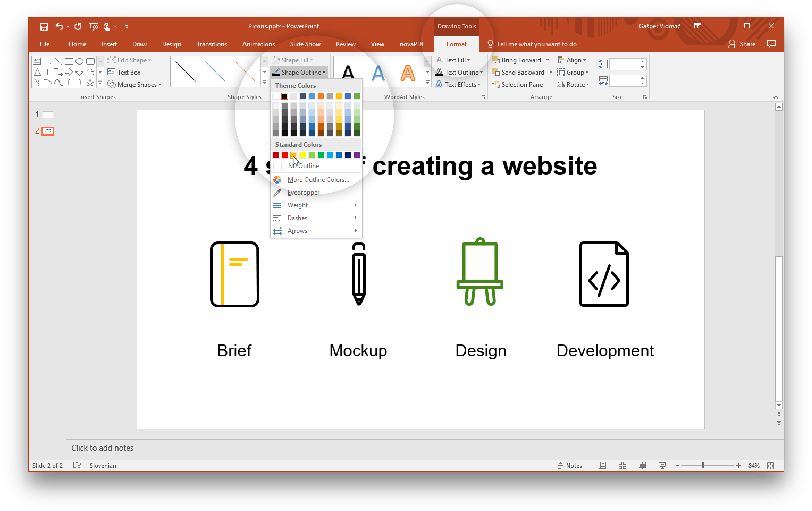Click the Redo icon in title bar
This screenshot has height=511, width=812.
click(78, 26)
